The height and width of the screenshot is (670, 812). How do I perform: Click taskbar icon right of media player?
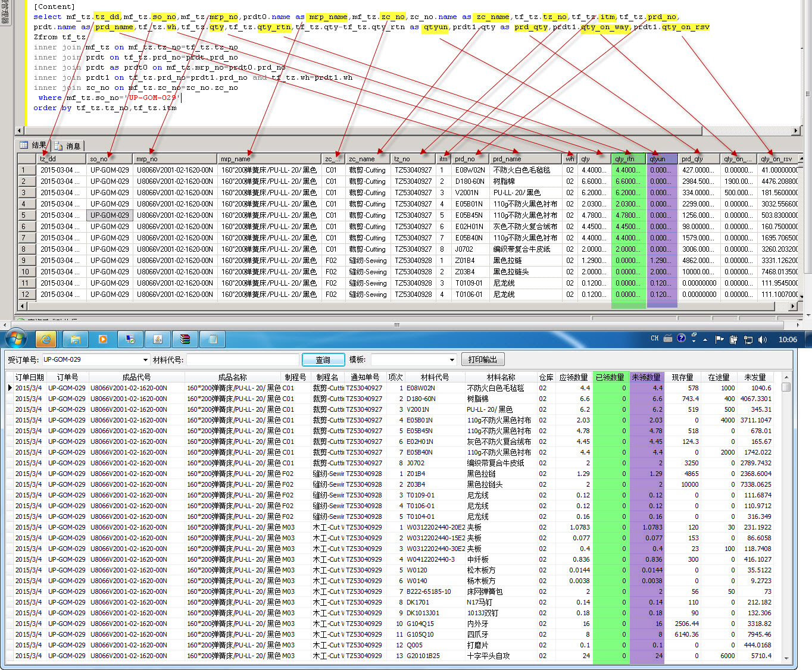(130, 339)
